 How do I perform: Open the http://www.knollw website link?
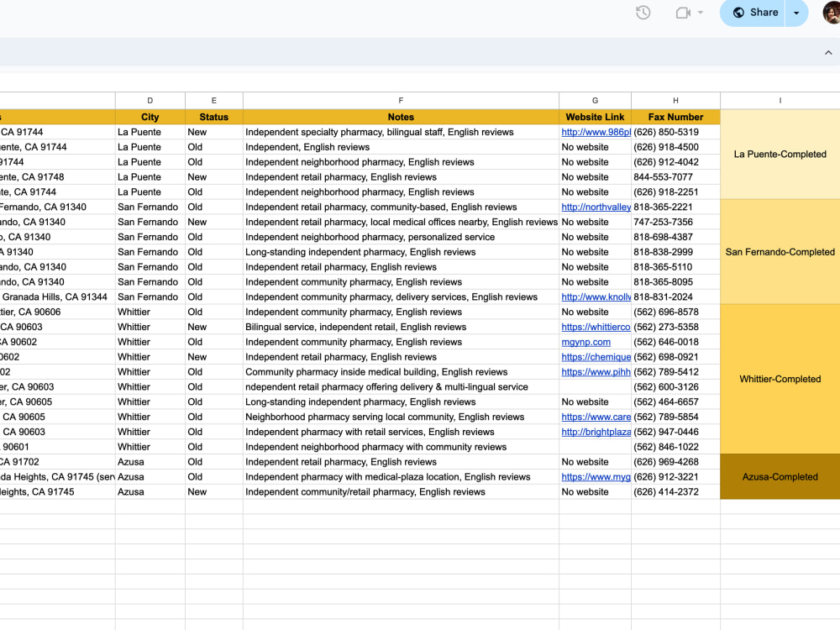pyautogui.click(x=596, y=297)
